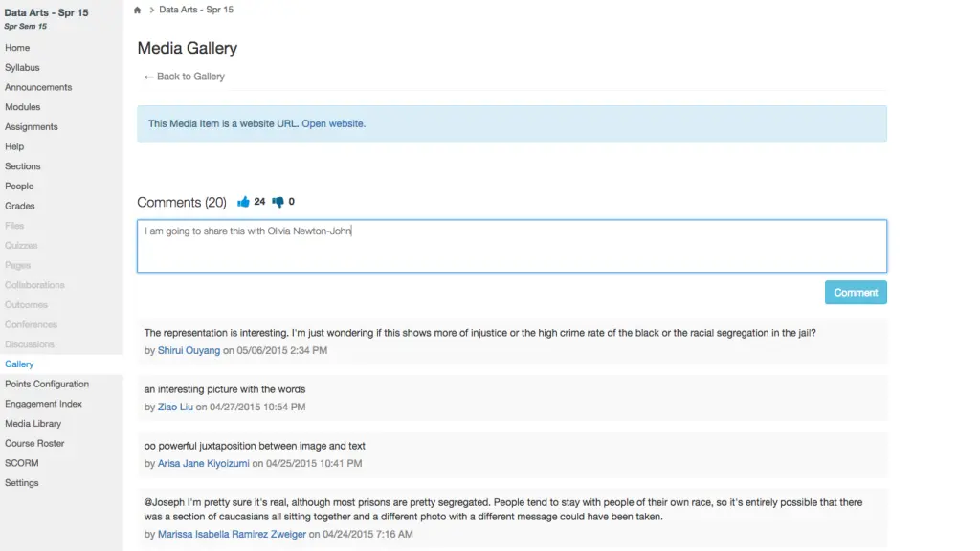980x551 pixels.
Task: Go back to Gallery link
Action: (x=184, y=77)
